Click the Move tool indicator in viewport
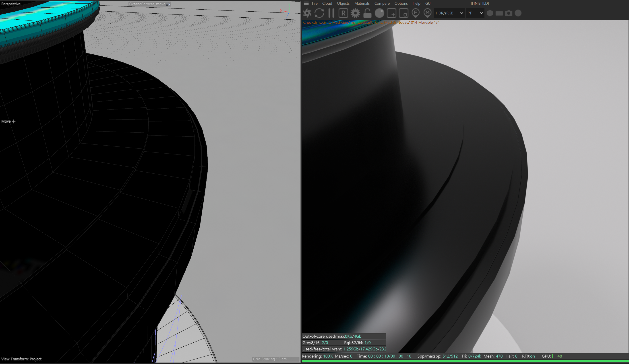Screen dimensions: 629x364 [x=8, y=121]
